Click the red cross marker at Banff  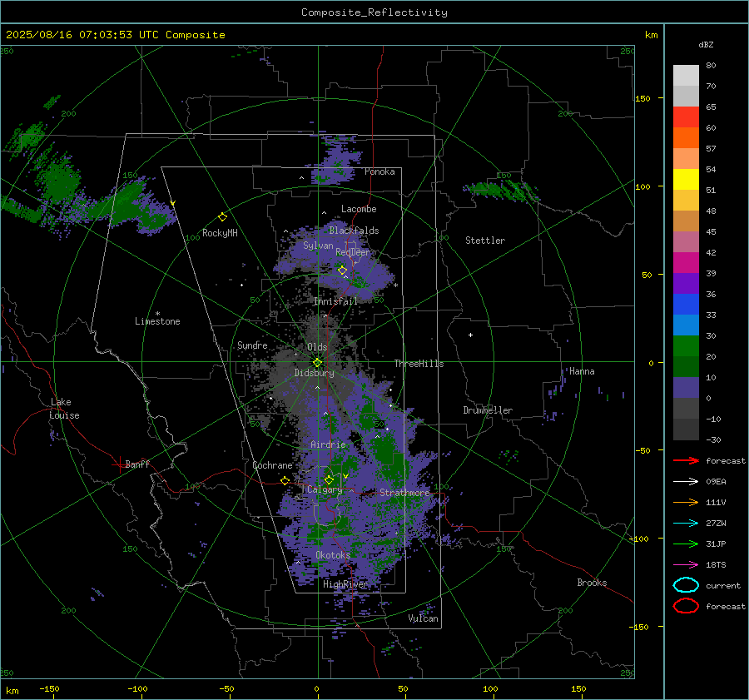coord(119,464)
